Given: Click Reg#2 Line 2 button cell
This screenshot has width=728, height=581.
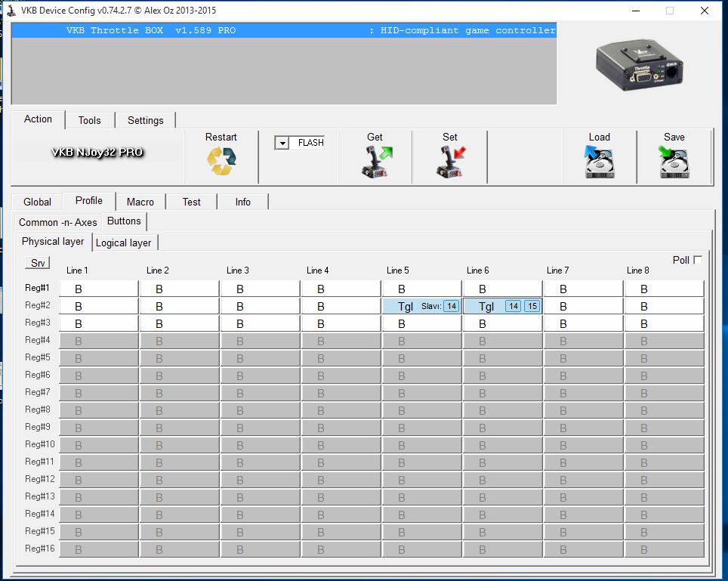Looking at the screenshot, I should [x=179, y=307].
